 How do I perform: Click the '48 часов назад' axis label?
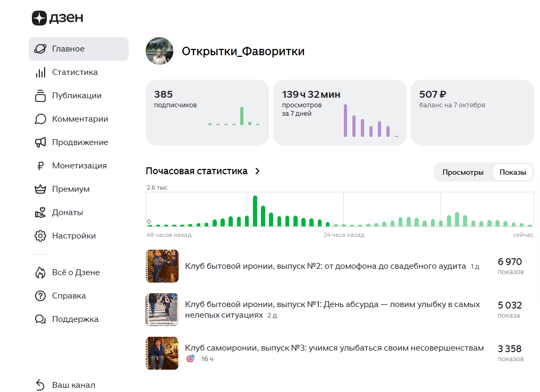(169, 235)
